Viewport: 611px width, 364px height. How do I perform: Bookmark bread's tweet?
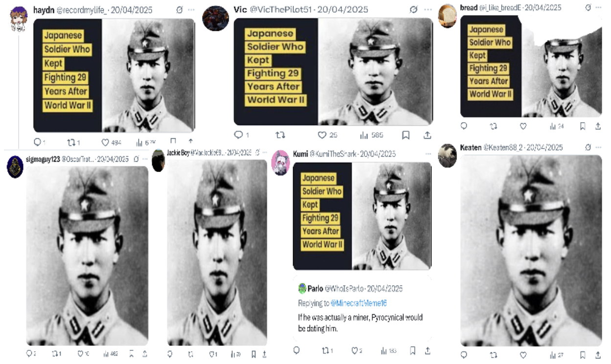pyautogui.click(x=583, y=126)
